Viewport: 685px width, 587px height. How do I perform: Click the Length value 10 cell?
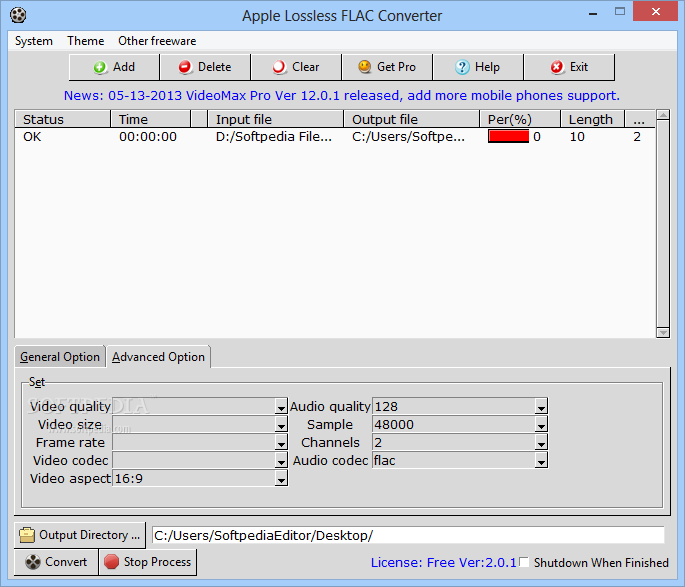click(577, 137)
